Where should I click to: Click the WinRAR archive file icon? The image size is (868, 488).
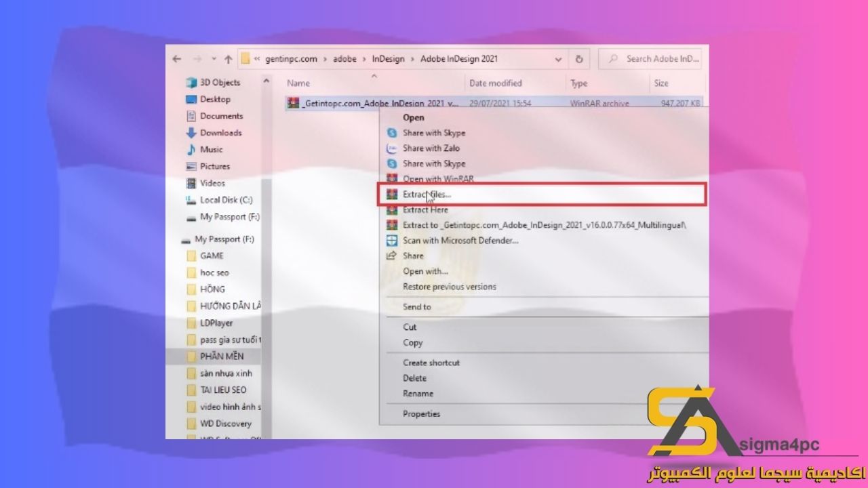(x=292, y=103)
